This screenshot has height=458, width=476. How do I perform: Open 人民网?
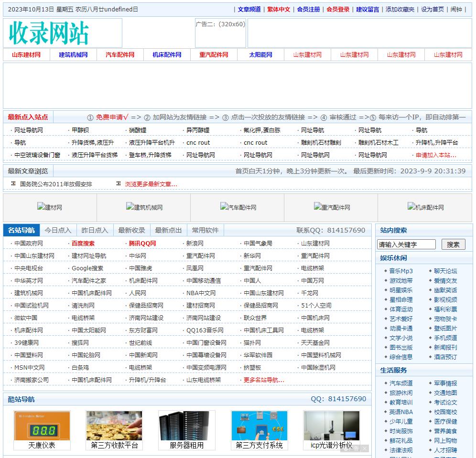click(x=138, y=293)
